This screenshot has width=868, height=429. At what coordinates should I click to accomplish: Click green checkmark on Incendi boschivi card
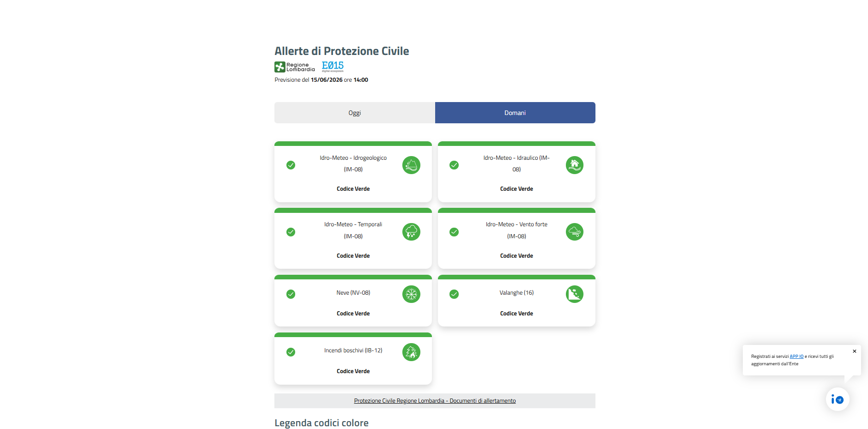point(291,352)
